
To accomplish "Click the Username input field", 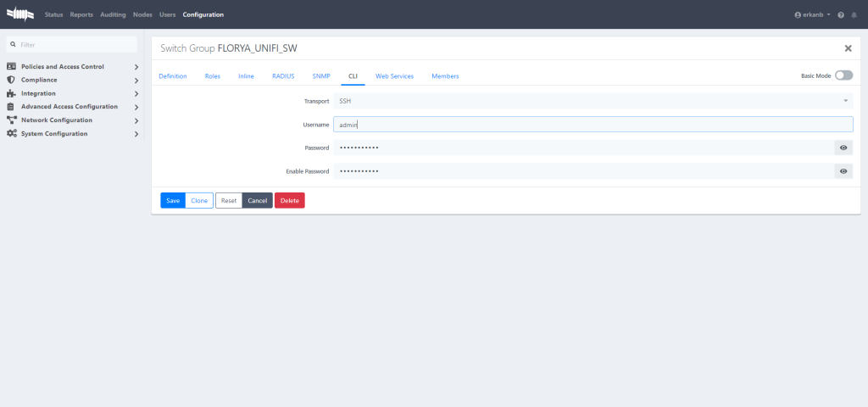I will pyautogui.click(x=593, y=125).
